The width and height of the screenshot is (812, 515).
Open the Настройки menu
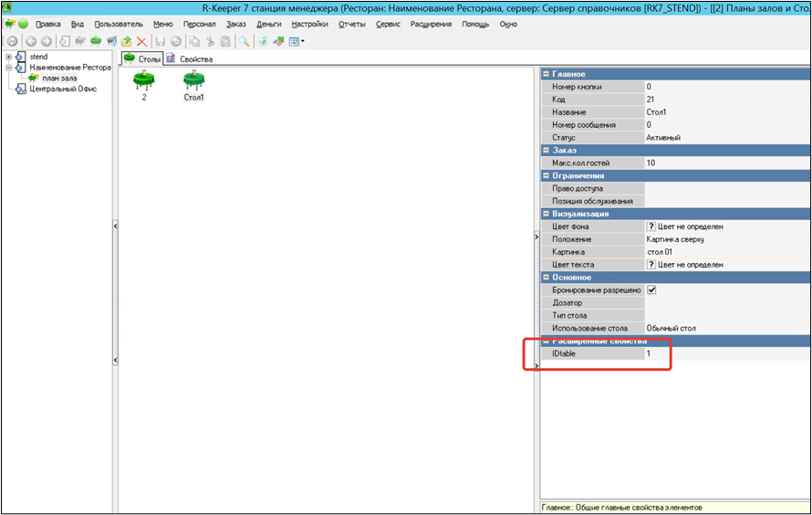coord(309,24)
